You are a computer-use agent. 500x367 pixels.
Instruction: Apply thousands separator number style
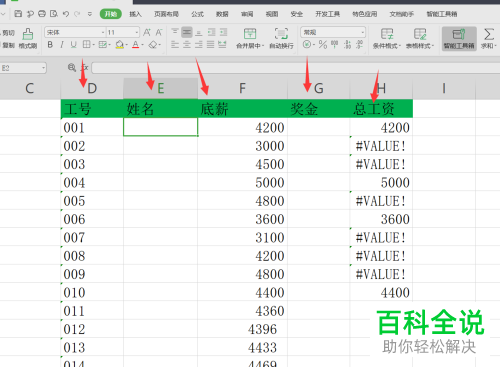pos(334,44)
